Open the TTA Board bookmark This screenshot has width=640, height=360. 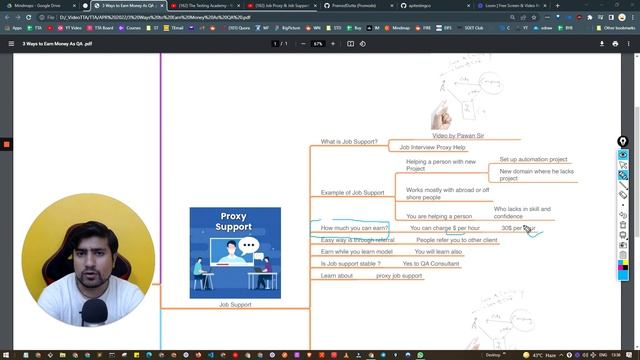[x=100, y=28]
